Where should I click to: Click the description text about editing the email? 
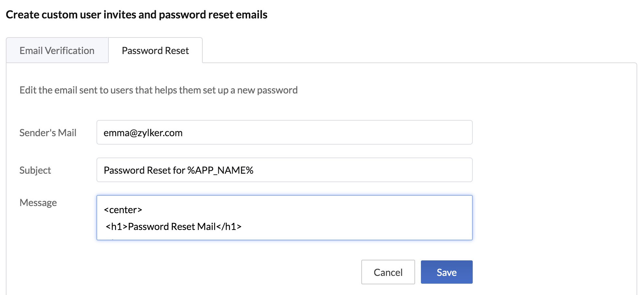[158, 90]
